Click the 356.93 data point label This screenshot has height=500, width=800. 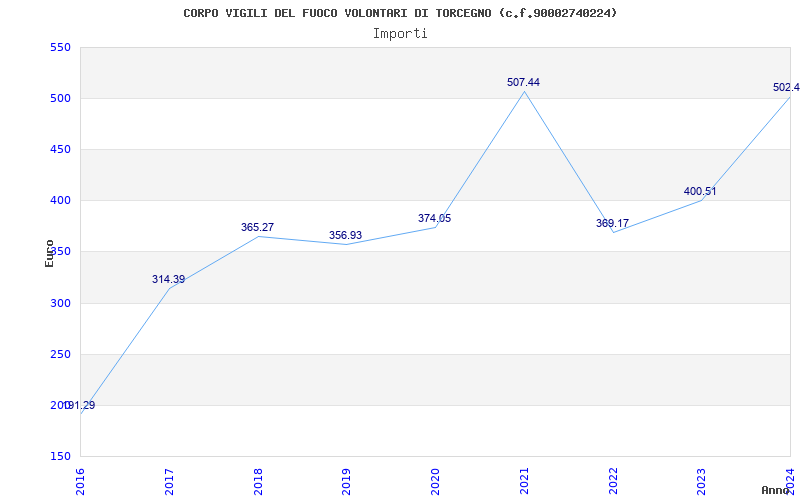[345, 235]
